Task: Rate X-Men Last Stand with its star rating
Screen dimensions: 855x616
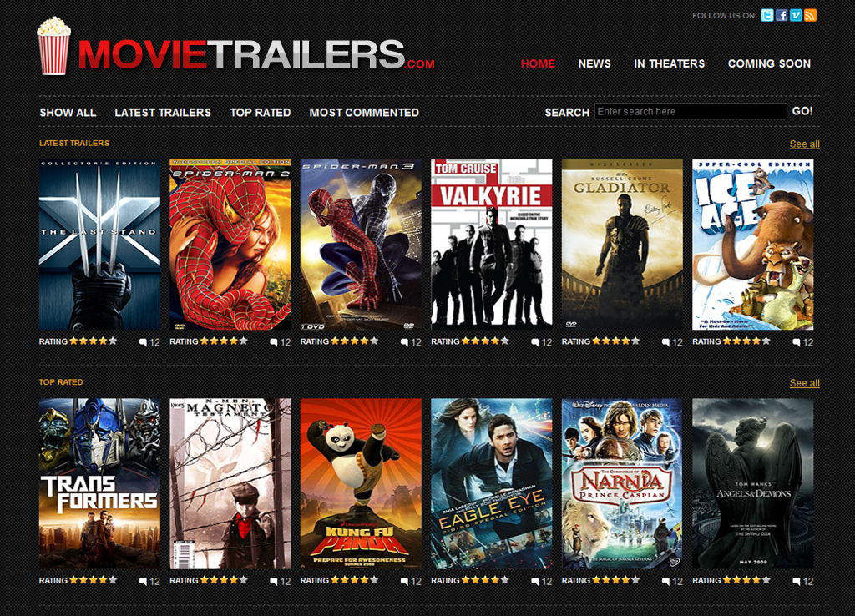Action: 94,341
